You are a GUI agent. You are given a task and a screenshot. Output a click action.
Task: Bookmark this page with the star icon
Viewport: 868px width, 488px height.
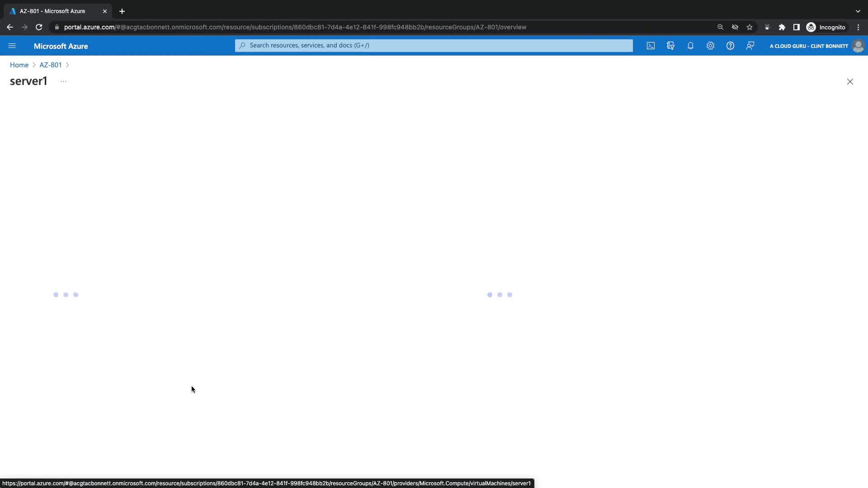point(750,27)
